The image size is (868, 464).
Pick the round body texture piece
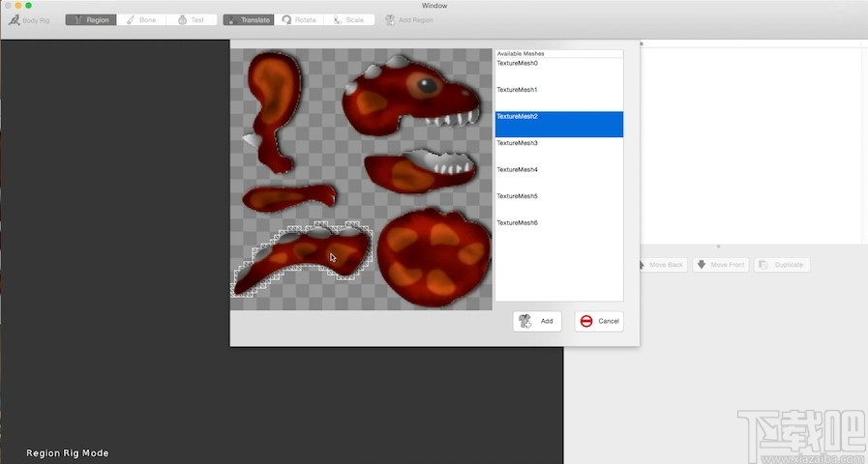click(434, 257)
